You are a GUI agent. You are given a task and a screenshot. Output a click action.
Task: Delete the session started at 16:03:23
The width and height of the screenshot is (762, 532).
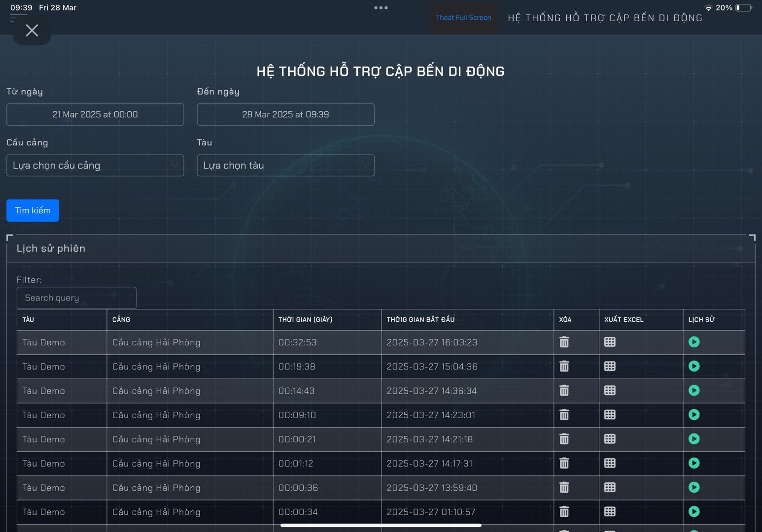click(x=564, y=342)
